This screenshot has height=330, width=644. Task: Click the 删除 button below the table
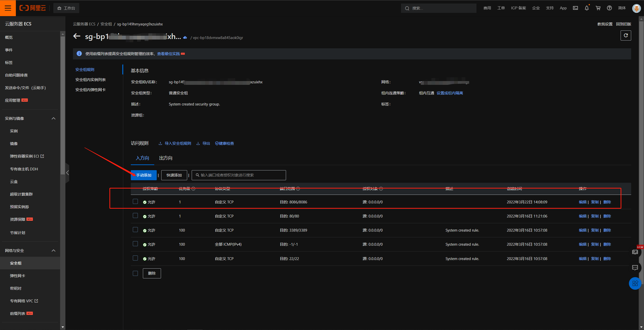pos(152,273)
